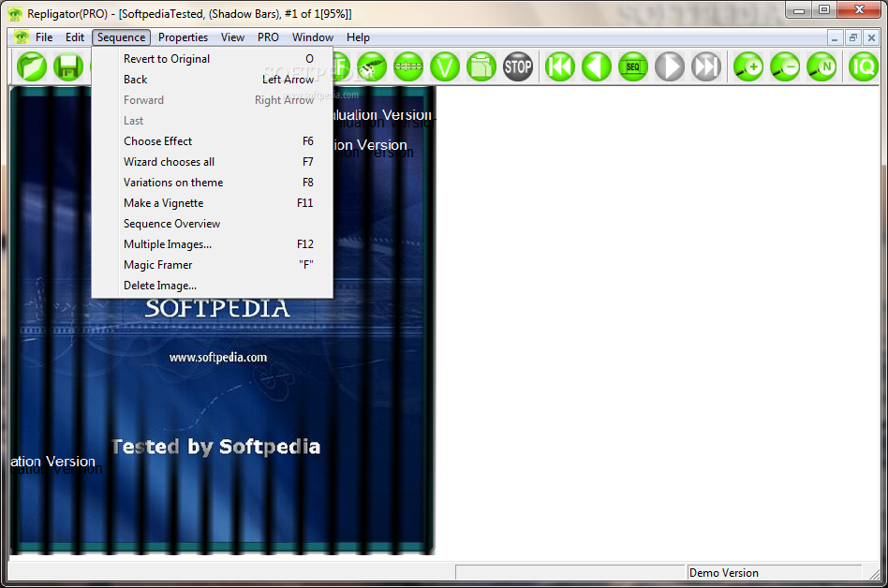Restore the inner document window

tap(853, 37)
